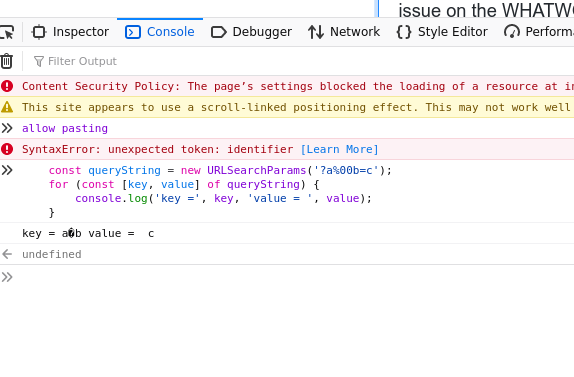
Task: Open the Debugger tab
Action: pyautogui.click(x=251, y=32)
